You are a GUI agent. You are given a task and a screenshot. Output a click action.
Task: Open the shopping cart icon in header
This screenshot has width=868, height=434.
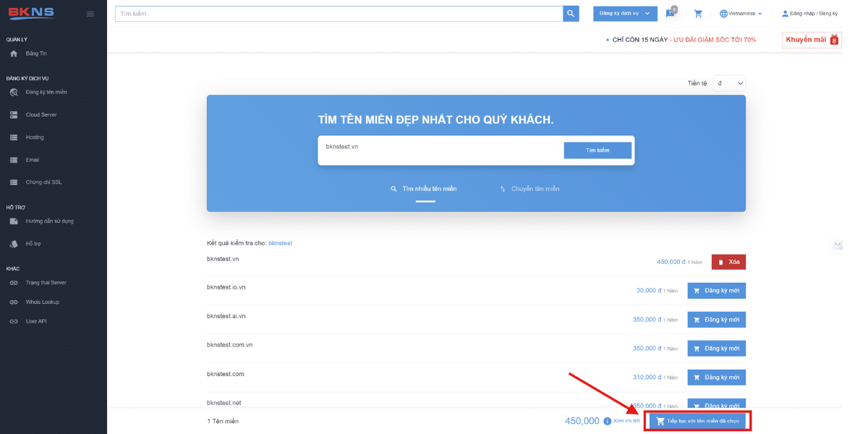[x=698, y=14]
